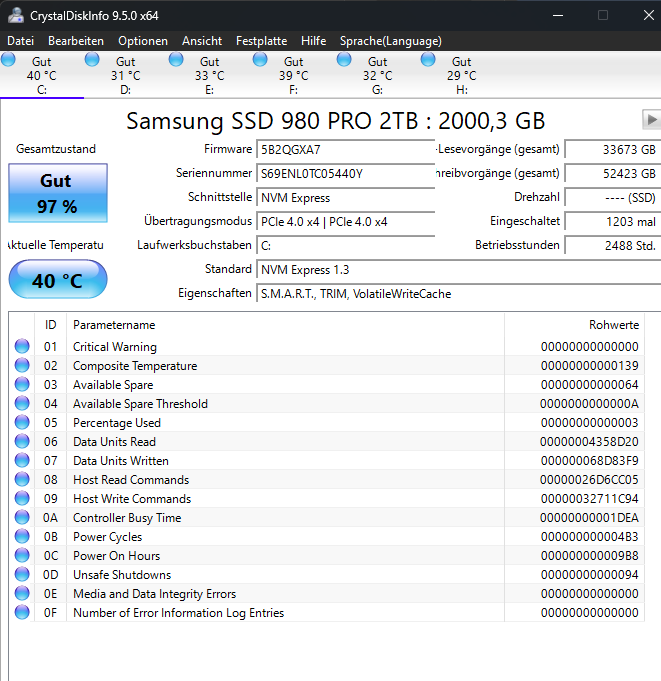Click status orb for Unsafe Shutdowns row
The height and width of the screenshot is (681, 661).
(x=22, y=574)
